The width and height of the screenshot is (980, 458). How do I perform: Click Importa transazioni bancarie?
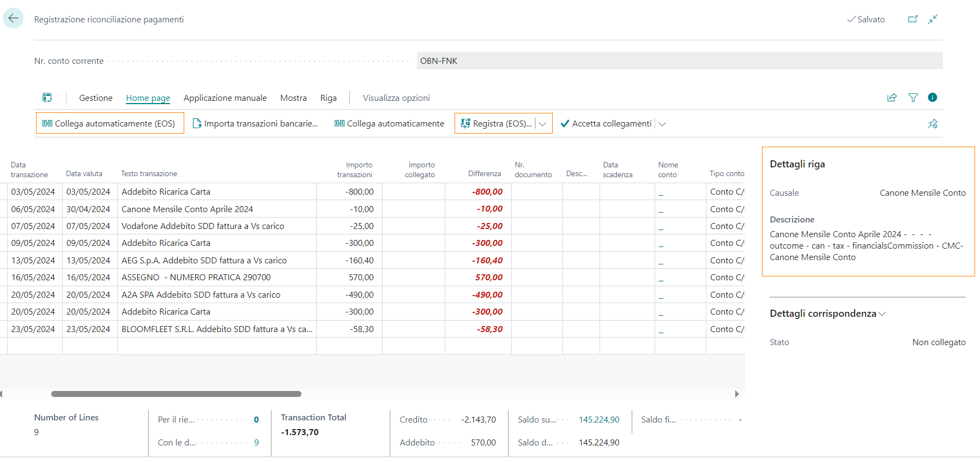point(255,124)
